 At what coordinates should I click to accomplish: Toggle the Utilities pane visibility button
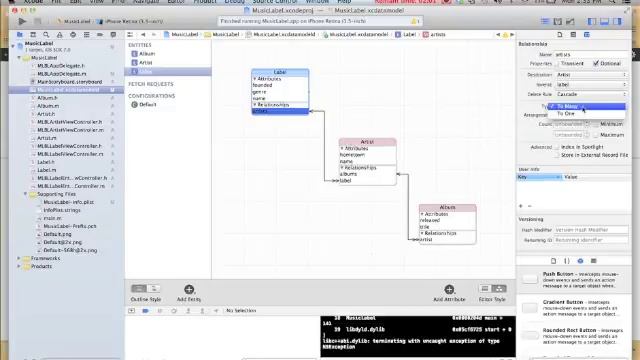(617, 21)
